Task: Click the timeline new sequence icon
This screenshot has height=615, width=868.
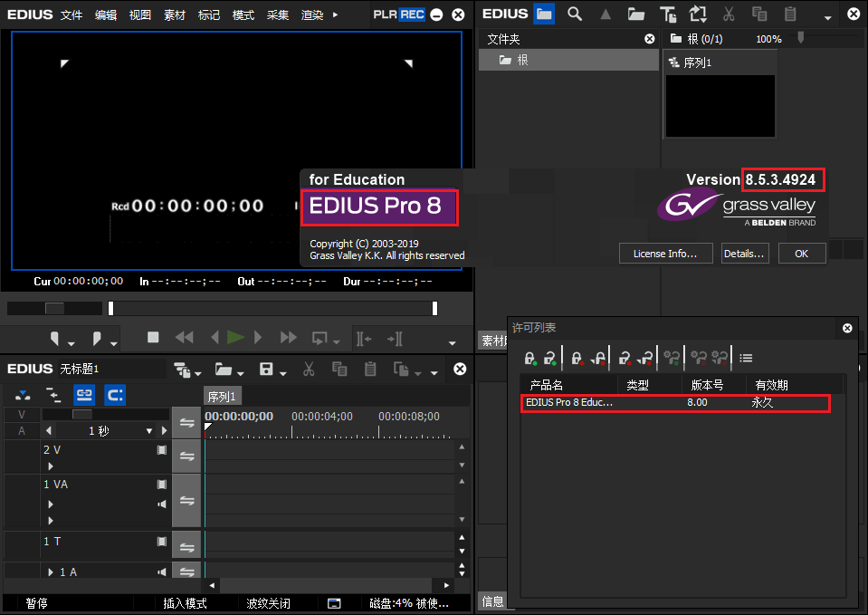Action: point(182,369)
